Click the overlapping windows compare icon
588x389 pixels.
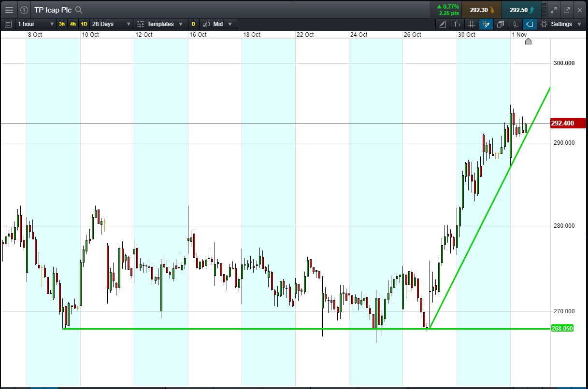(501, 24)
